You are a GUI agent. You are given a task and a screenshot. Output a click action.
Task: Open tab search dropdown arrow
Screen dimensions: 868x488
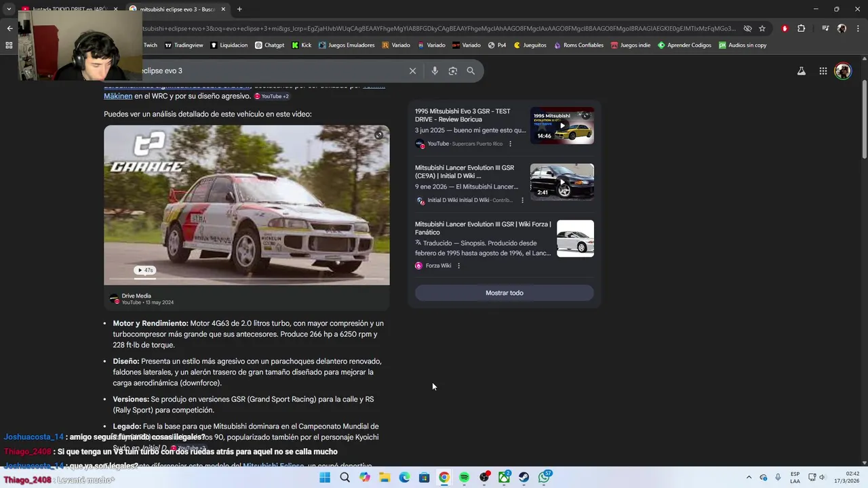click(9, 9)
